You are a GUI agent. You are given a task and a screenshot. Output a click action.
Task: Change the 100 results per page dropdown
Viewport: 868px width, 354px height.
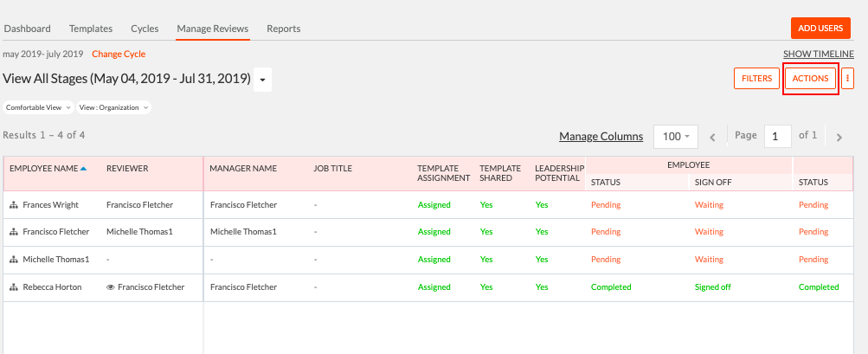[675, 136]
